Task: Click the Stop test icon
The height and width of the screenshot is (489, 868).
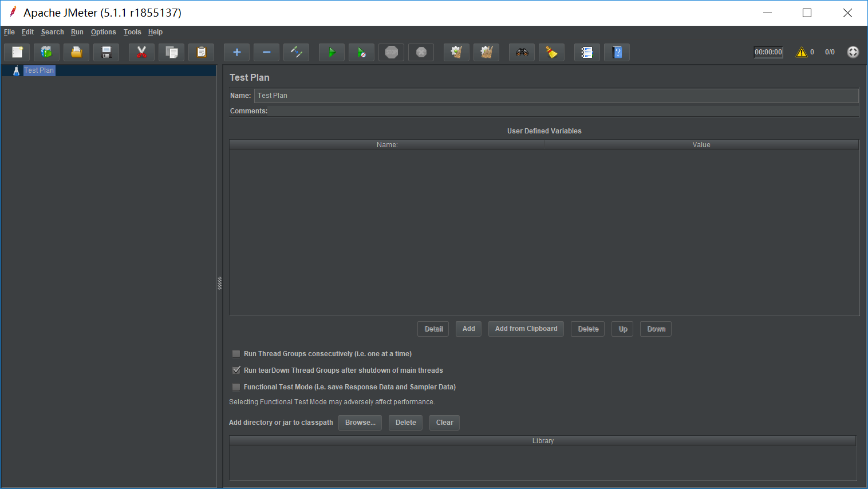Action: click(392, 52)
